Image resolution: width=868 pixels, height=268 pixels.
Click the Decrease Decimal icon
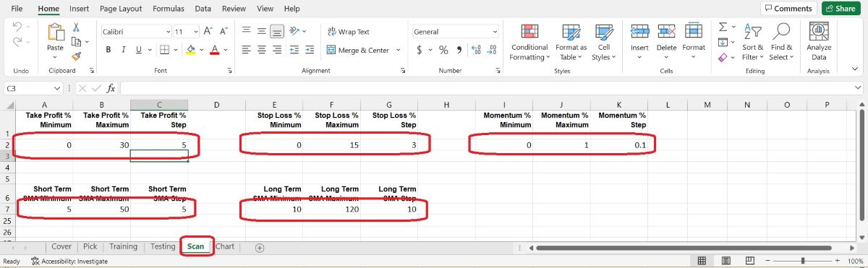493,50
